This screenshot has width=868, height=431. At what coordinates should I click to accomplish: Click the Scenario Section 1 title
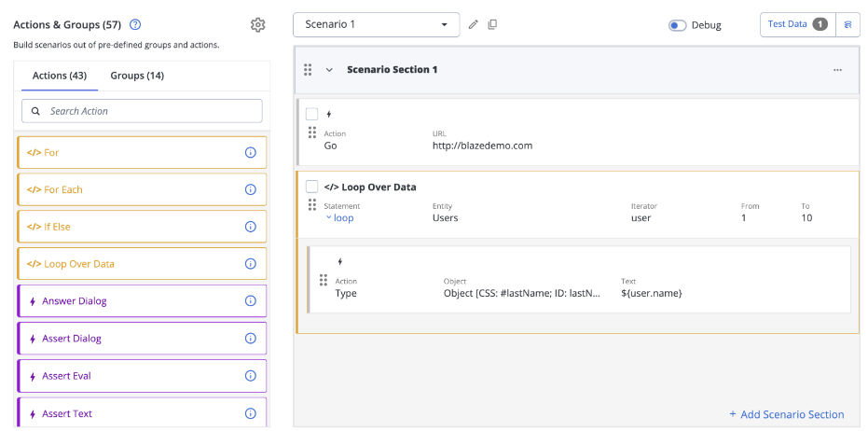(x=392, y=70)
